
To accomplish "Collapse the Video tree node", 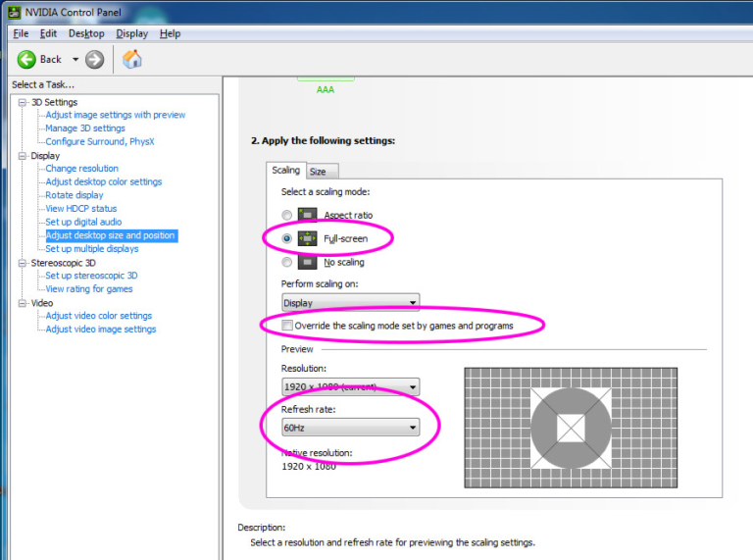I will 23,303.
